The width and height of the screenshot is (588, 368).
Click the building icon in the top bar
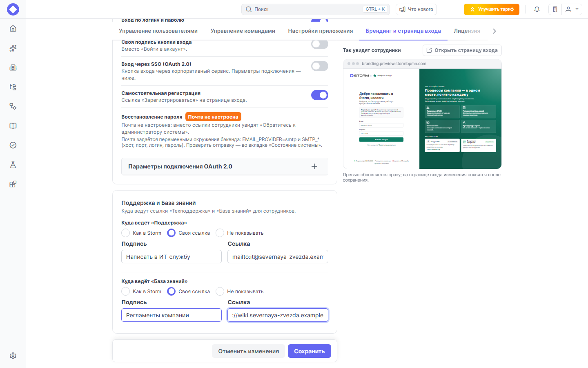(x=555, y=9)
